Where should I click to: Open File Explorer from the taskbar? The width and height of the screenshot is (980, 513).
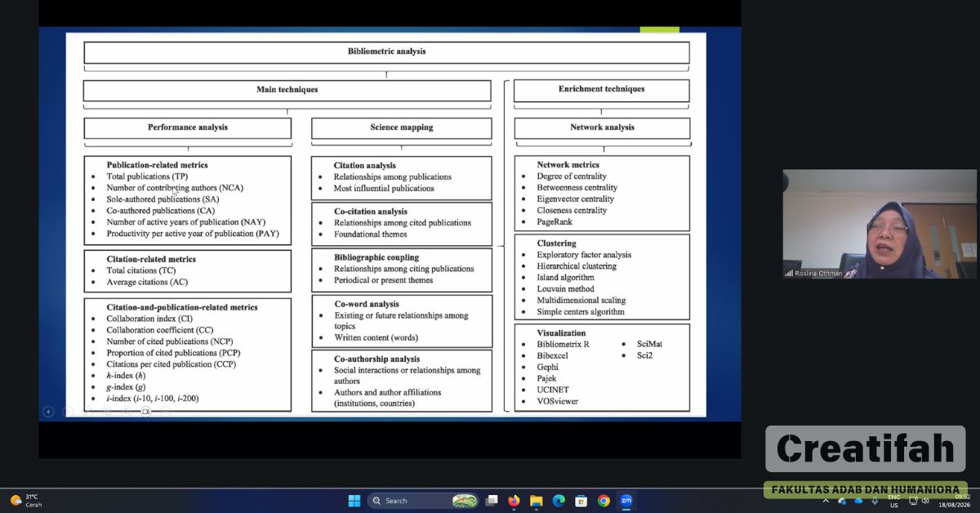(x=536, y=501)
